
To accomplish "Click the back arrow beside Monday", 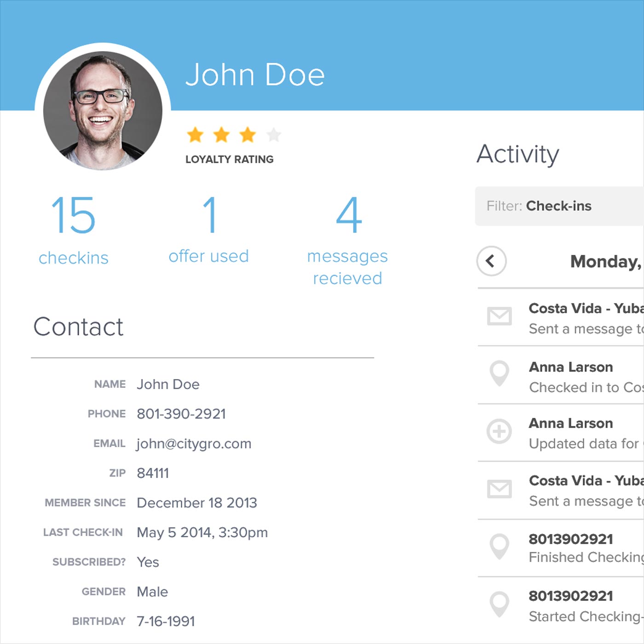I will 491,261.
